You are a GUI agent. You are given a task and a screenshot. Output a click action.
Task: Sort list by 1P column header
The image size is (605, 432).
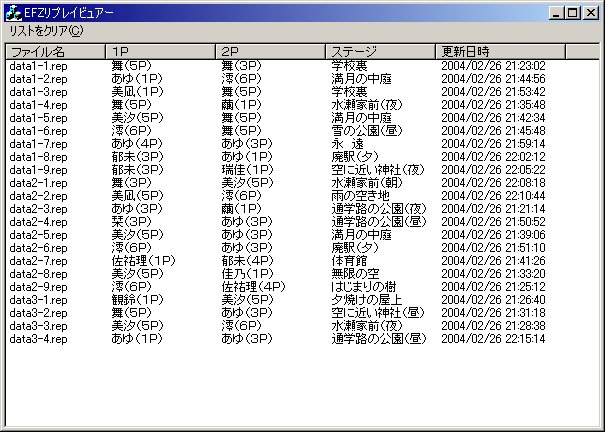point(160,51)
